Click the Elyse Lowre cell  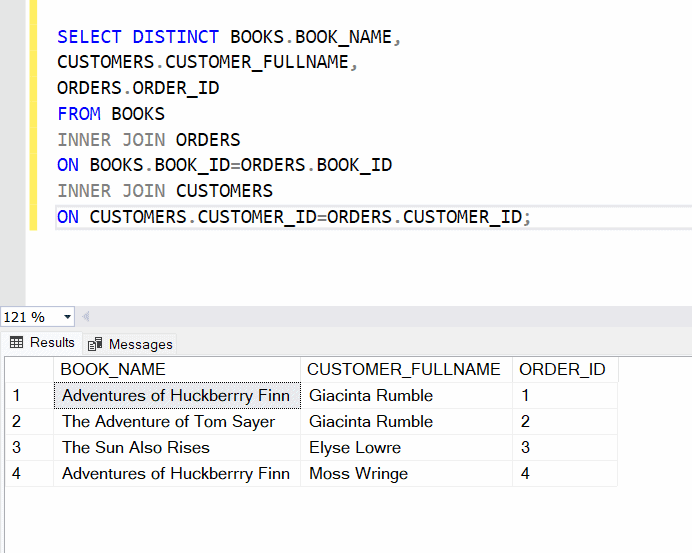click(x=406, y=448)
